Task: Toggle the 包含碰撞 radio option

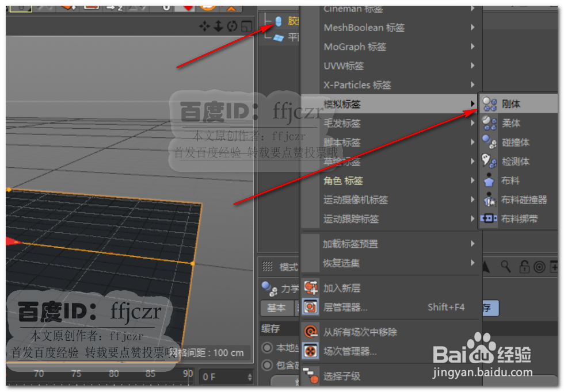Action: coord(266,366)
